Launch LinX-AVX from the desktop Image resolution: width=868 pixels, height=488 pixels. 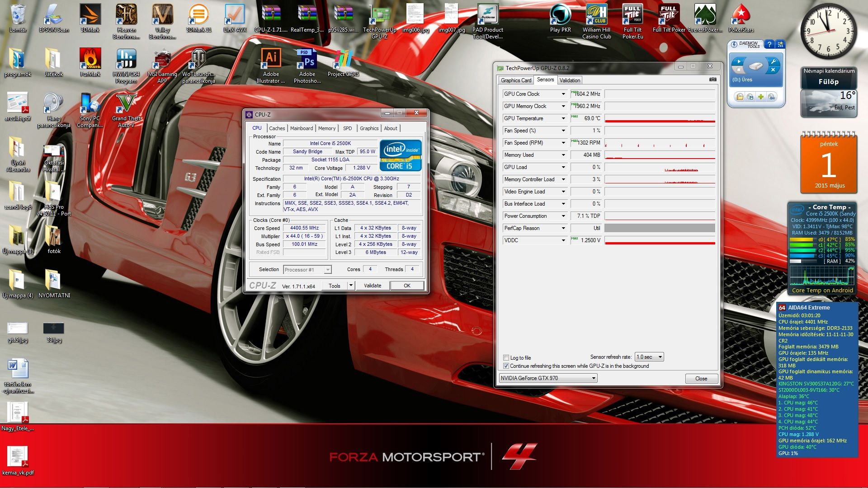235,18
